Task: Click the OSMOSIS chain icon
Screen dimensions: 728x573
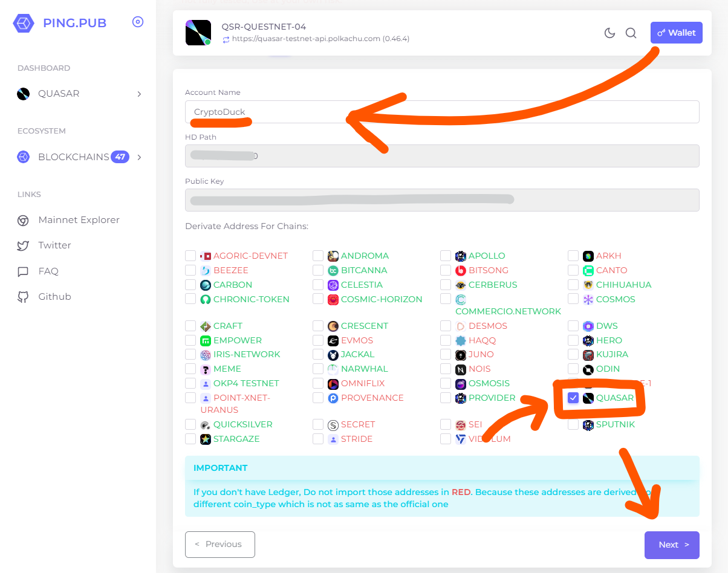Action: pyautogui.click(x=460, y=383)
